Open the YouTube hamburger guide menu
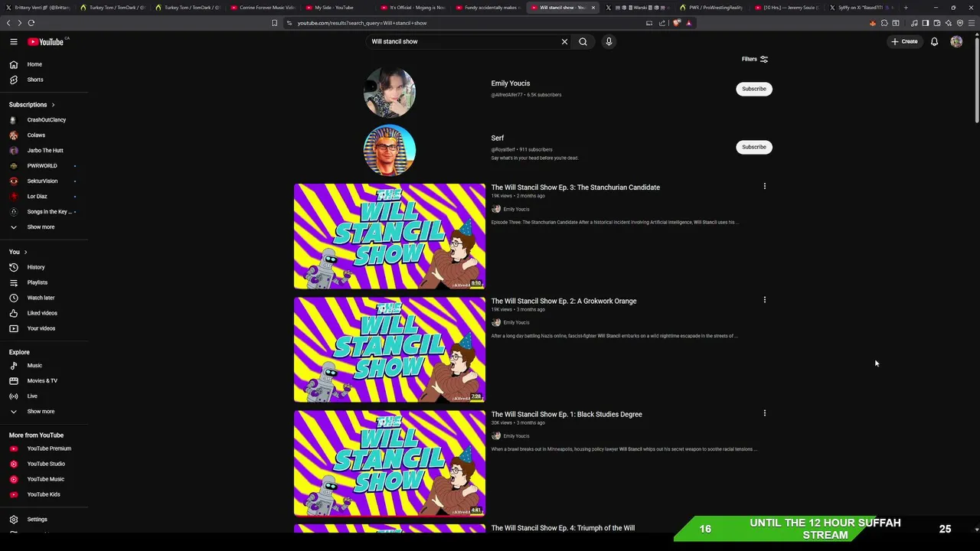 click(13, 41)
